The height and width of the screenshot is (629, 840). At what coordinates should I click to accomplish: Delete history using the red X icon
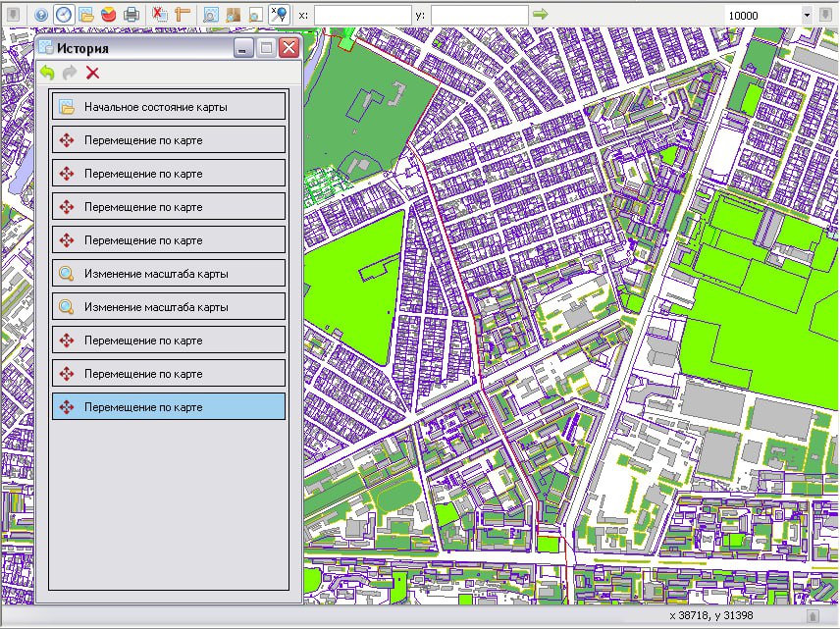pyautogui.click(x=92, y=73)
